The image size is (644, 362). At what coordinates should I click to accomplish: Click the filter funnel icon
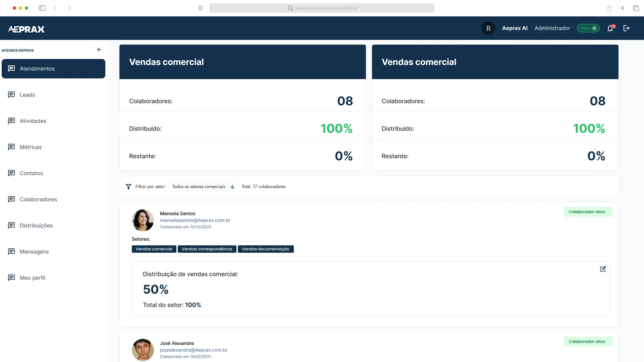(x=128, y=187)
